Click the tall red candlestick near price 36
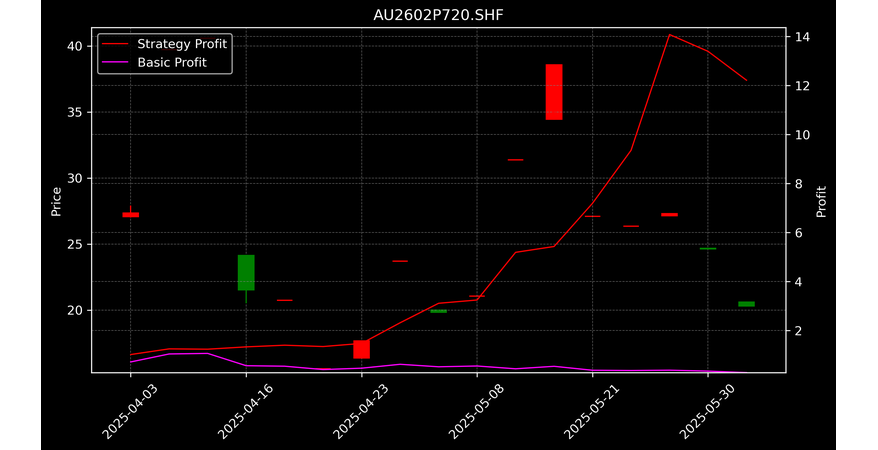Image resolution: width=878 pixels, height=450 pixels. click(x=554, y=92)
